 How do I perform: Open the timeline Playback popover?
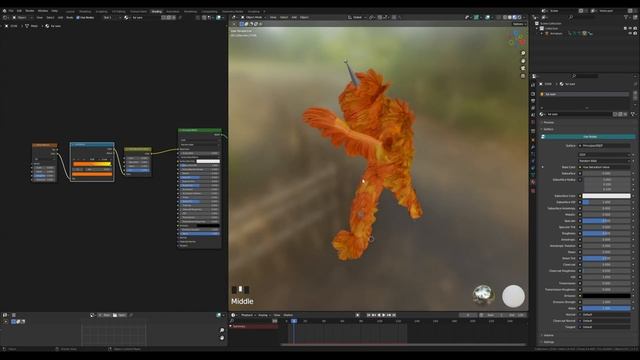(248, 315)
